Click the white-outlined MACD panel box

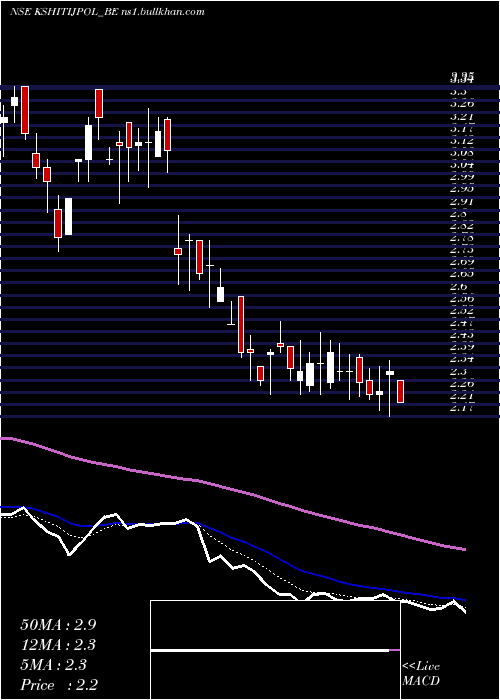coord(275,650)
